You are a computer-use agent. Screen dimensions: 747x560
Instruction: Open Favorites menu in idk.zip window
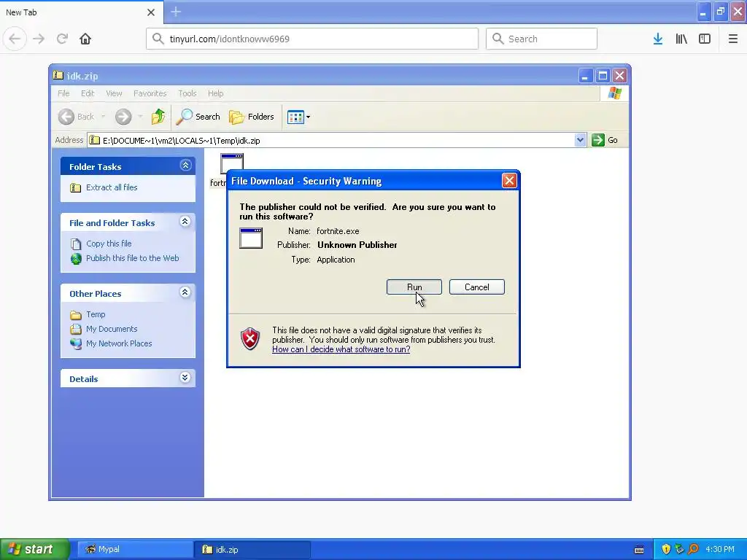(x=150, y=93)
